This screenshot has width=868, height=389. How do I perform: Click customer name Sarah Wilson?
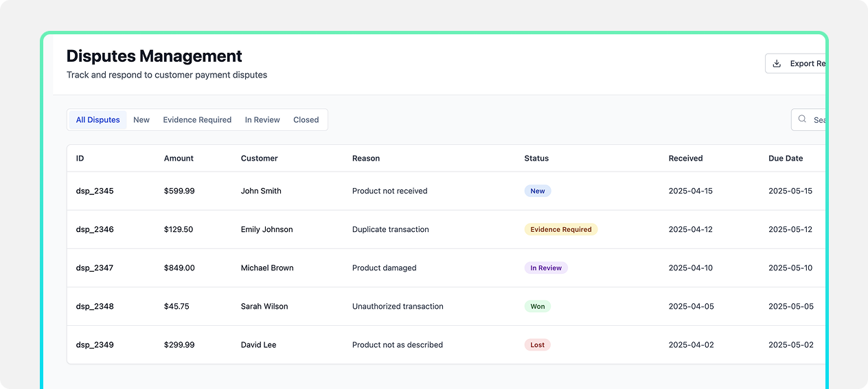click(x=264, y=307)
